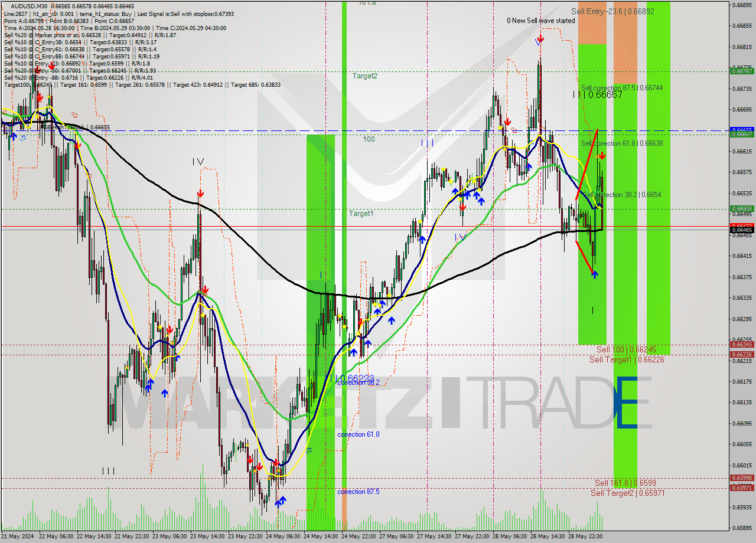Click the 0.66815 price axis label
The height and width of the screenshot is (543, 756).
[742, 47]
